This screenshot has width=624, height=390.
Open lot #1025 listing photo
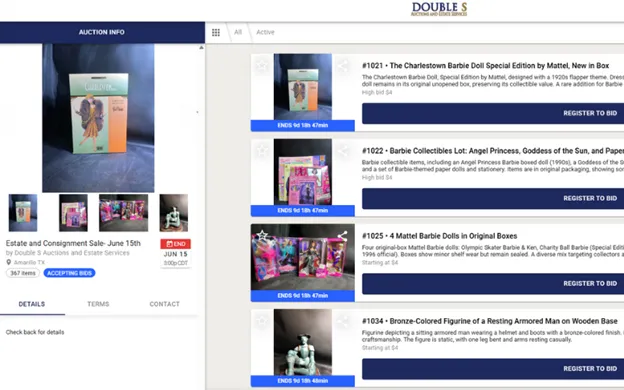click(303, 257)
